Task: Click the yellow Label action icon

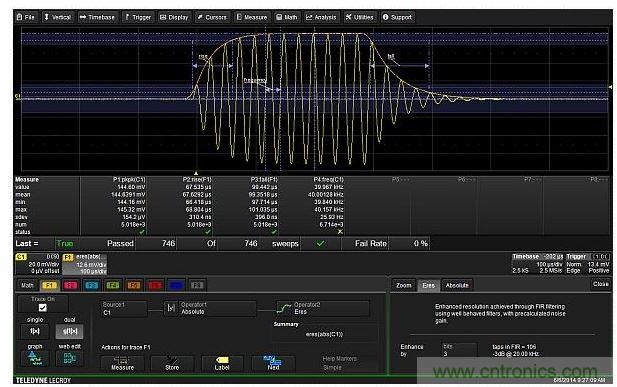Action: [222, 363]
